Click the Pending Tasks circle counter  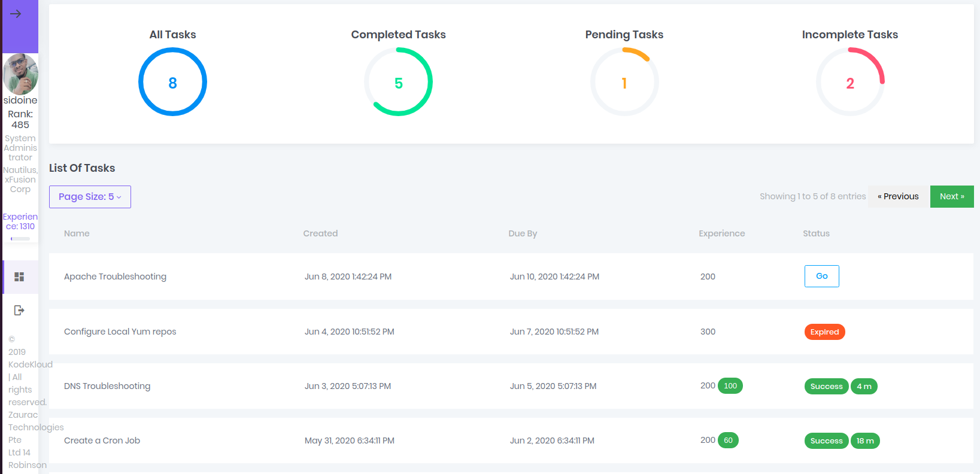click(624, 82)
